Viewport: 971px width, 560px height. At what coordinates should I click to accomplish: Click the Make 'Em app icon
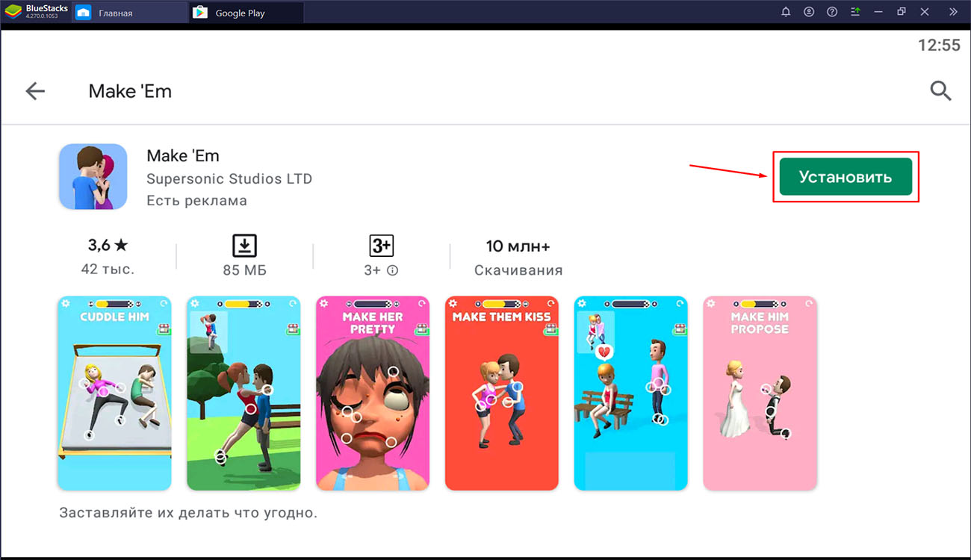93,177
